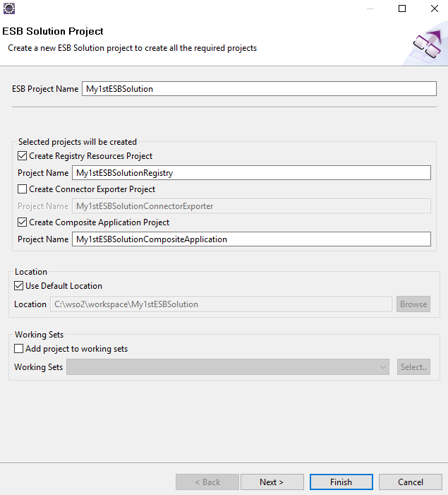
Task: Click the Location path field
Action: pos(220,304)
